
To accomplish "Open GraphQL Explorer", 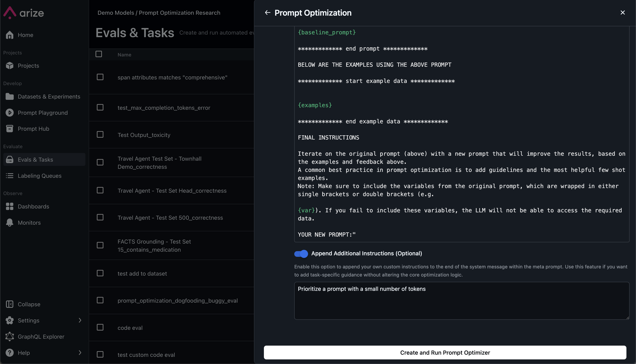I will 41,336.
